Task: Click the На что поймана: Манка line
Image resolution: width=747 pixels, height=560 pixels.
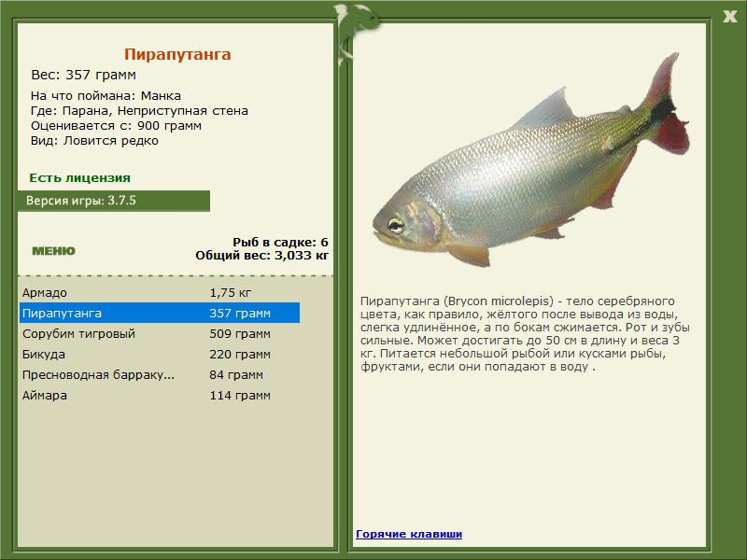Action: (106, 96)
